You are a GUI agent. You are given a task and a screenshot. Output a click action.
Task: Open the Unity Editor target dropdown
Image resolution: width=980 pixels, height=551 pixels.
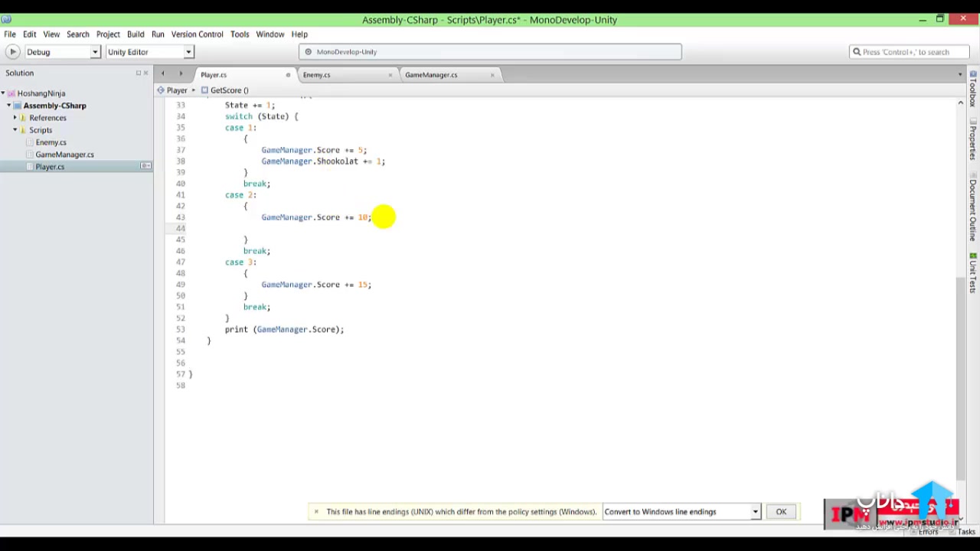click(x=149, y=52)
